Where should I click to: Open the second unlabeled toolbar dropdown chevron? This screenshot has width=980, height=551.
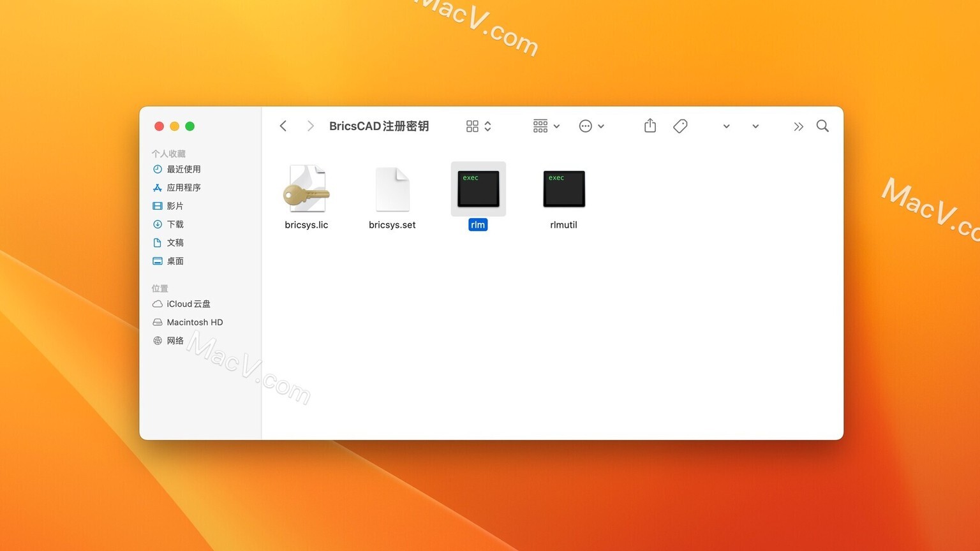755,126
